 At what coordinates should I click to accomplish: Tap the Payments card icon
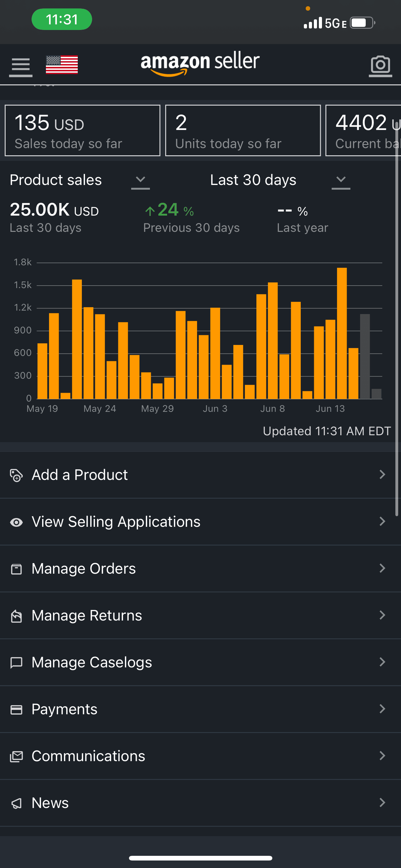[16, 710]
